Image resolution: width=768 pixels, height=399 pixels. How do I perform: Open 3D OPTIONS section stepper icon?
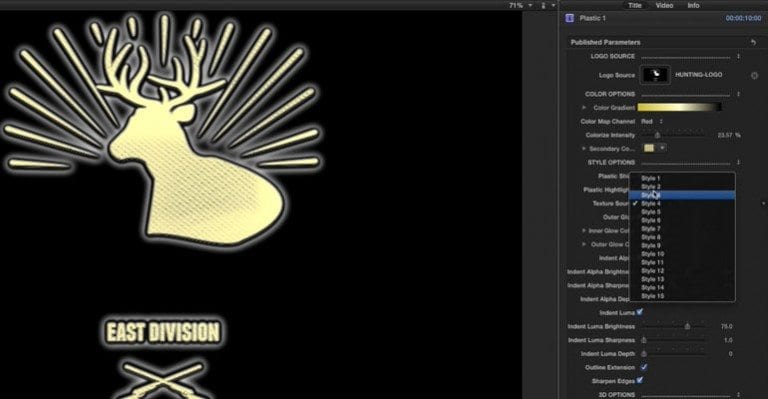(x=739, y=395)
